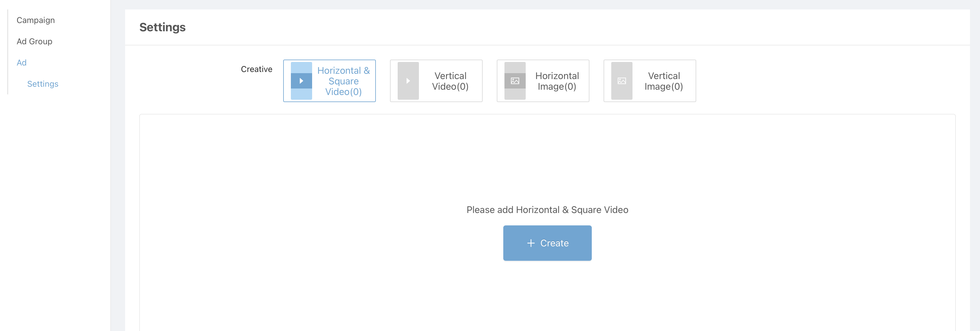Click the Creative field label

point(256,69)
